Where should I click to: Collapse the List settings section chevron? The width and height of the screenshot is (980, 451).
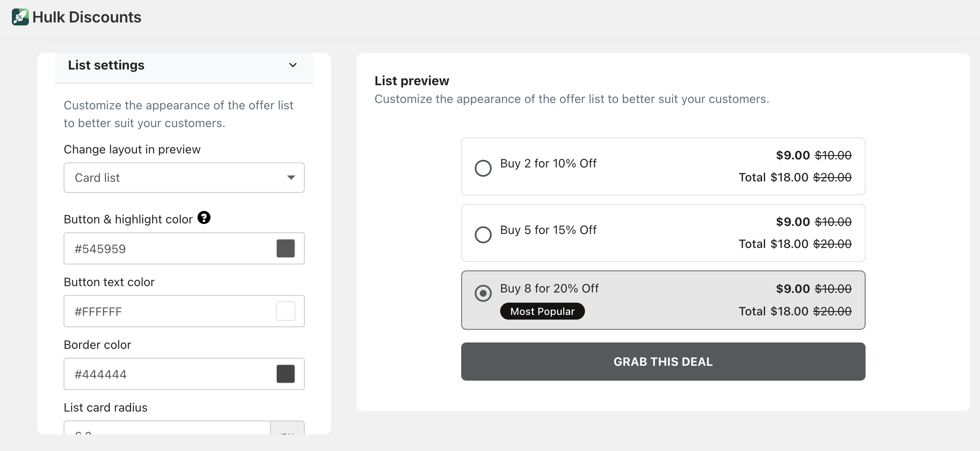(x=292, y=65)
